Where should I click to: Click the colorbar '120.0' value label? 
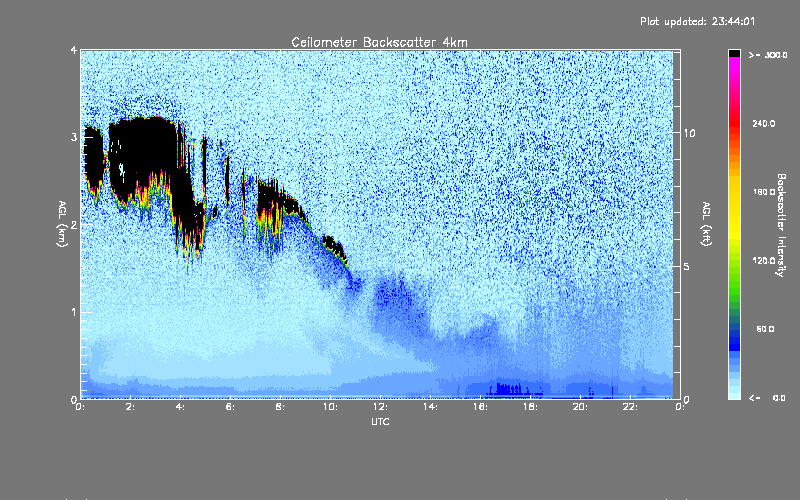[x=764, y=261]
